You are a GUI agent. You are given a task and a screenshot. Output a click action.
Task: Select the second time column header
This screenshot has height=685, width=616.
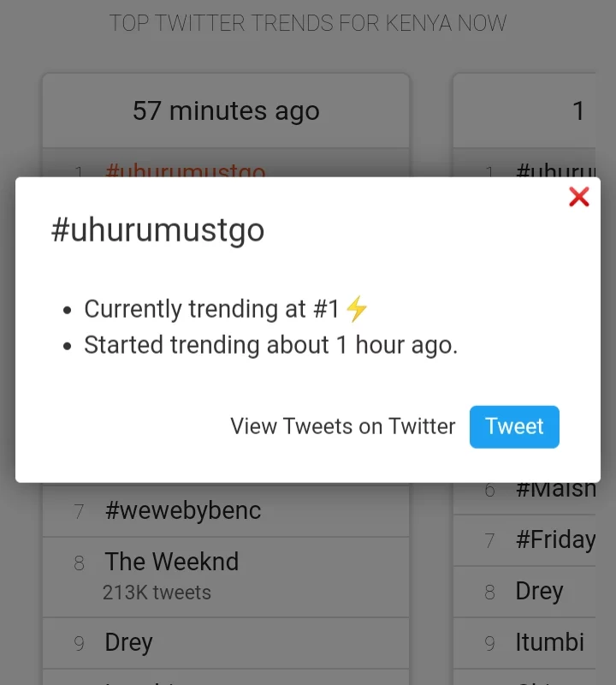coord(577,110)
